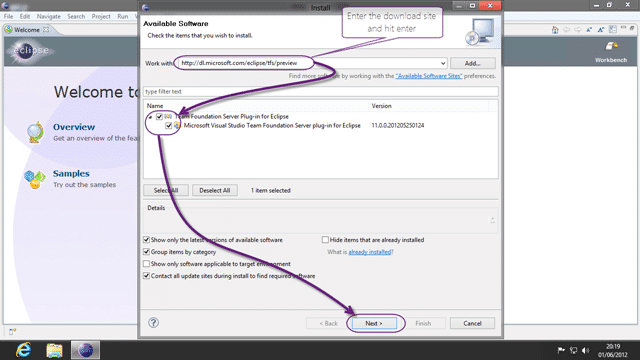Enable Hide items that are already installed
Viewport: 640px width, 360px height.
pyautogui.click(x=325, y=240)
